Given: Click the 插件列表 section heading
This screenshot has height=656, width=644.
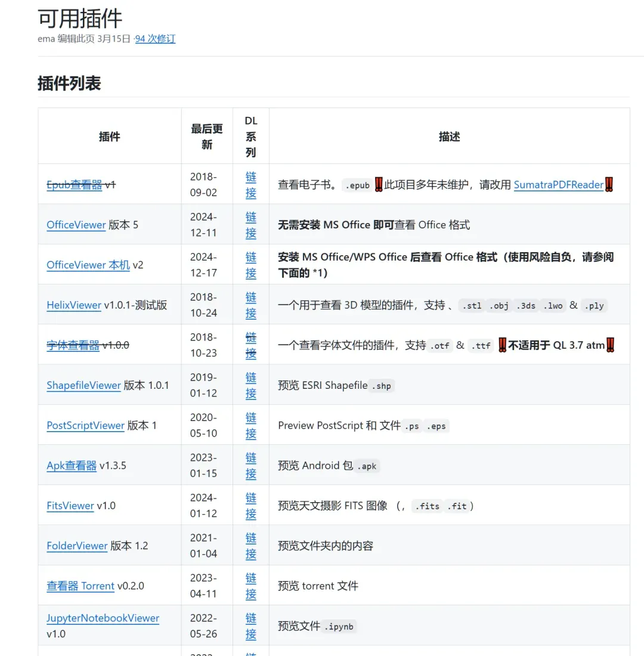Looking at the screenshot, I should tap(69, 83).
